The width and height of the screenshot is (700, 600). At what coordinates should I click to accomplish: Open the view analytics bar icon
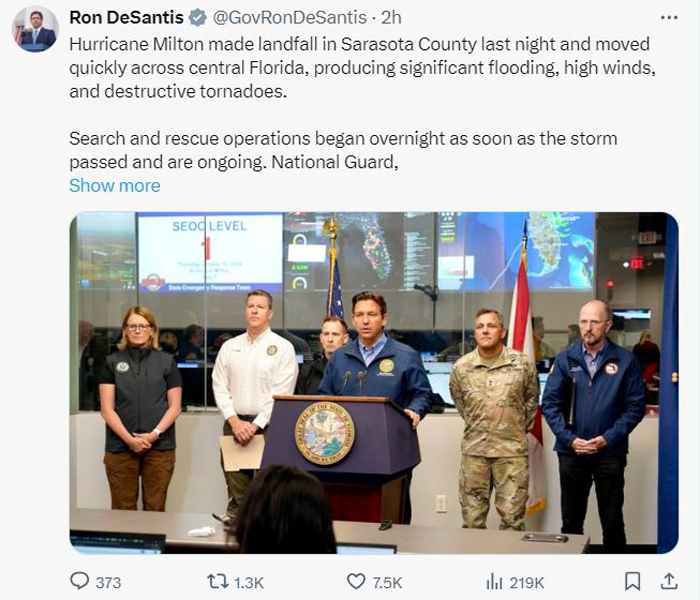[x=494, y=582]
